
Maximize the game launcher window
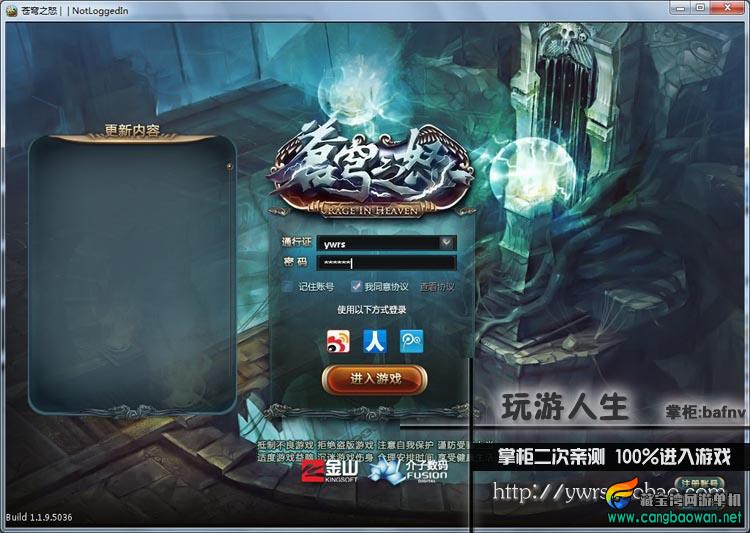[700, 8]
